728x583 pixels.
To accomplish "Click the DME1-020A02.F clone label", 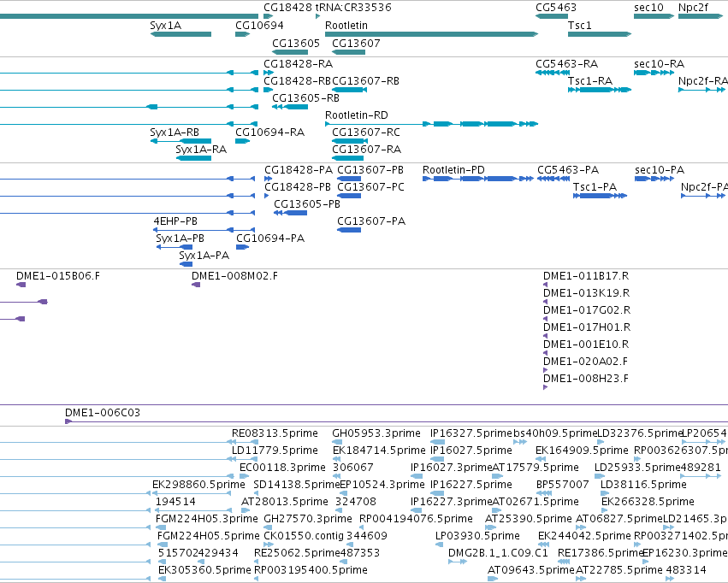I will [586, 362].
